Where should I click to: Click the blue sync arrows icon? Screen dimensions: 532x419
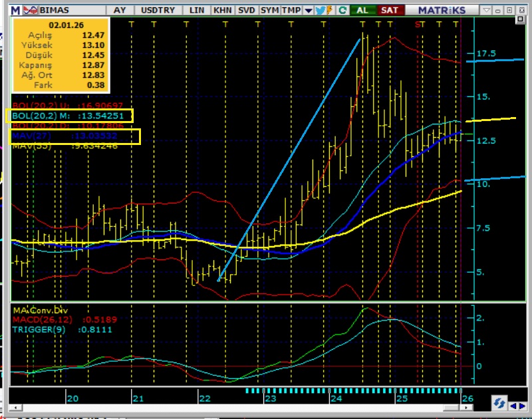point(499,404)
